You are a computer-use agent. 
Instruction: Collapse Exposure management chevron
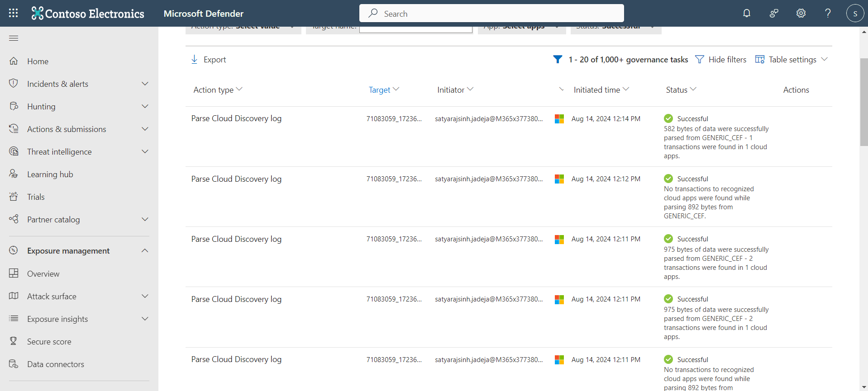click(x=145, y=250)
